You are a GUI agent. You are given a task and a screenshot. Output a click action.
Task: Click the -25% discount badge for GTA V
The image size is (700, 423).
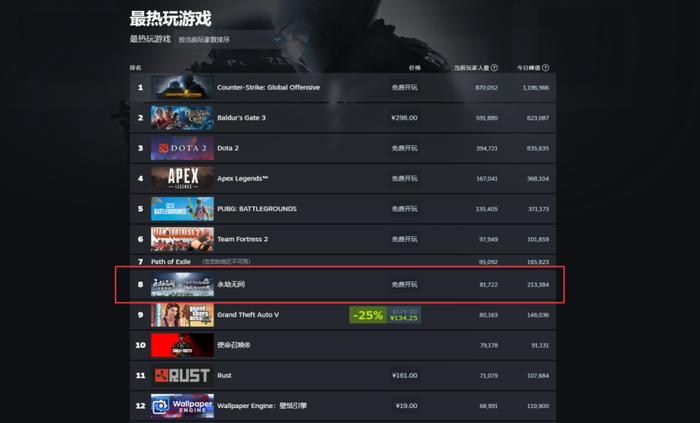click(368, 315)
